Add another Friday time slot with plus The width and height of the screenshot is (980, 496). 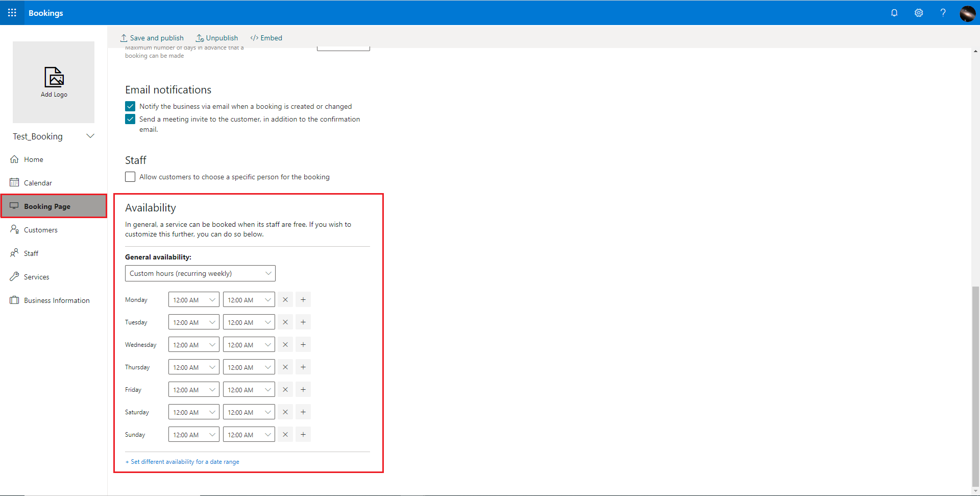point(303,390)
